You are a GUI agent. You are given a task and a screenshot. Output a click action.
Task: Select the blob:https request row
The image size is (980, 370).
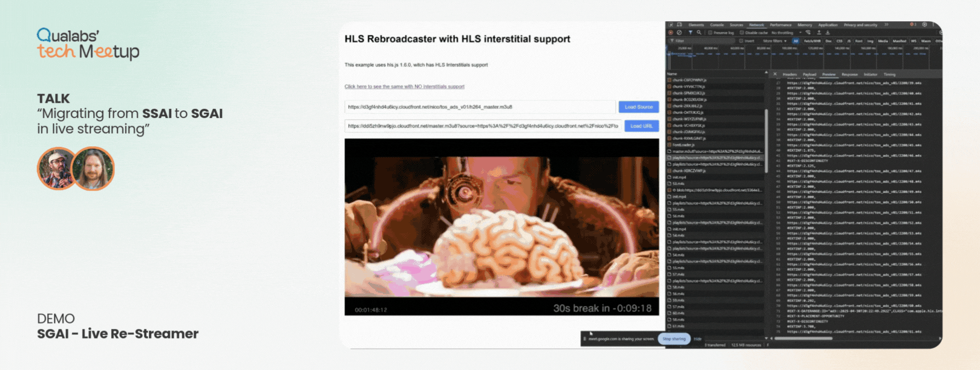[715, 190]
